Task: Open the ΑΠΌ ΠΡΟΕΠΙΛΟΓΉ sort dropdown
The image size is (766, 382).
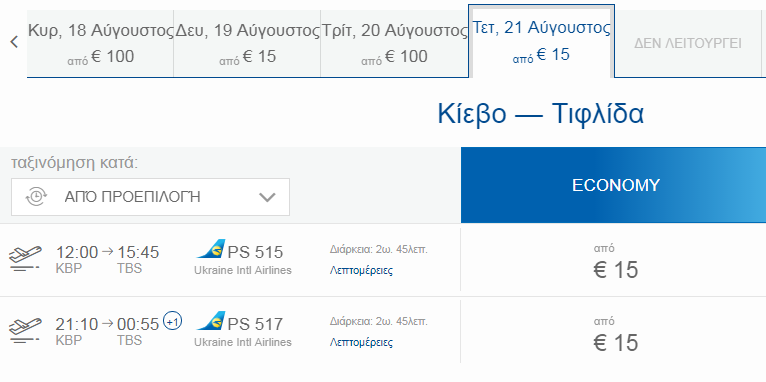Action: click(x=150, y=197)
